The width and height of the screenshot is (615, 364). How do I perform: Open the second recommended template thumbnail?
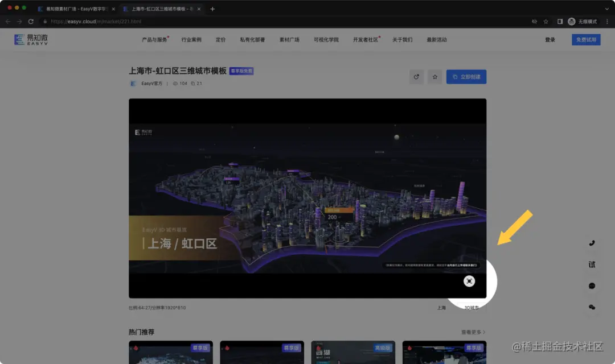(262, 352)
